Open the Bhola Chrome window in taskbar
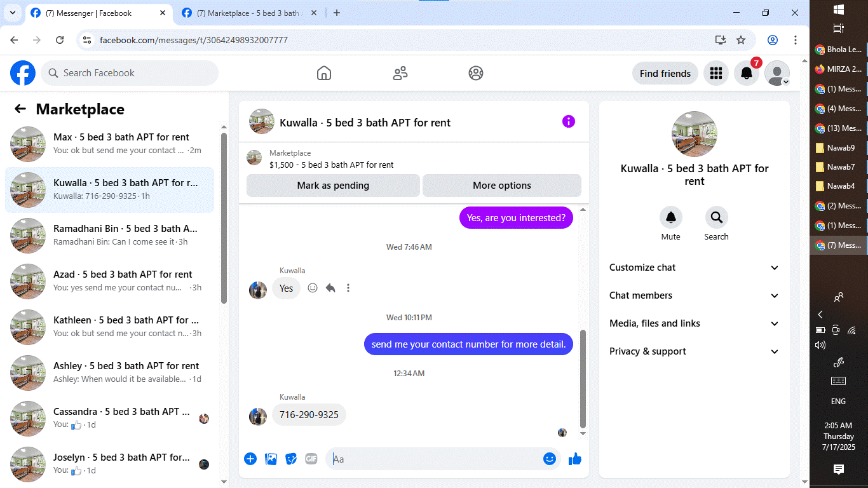Screen dimensions: 868x488 (x=839, y=50)
